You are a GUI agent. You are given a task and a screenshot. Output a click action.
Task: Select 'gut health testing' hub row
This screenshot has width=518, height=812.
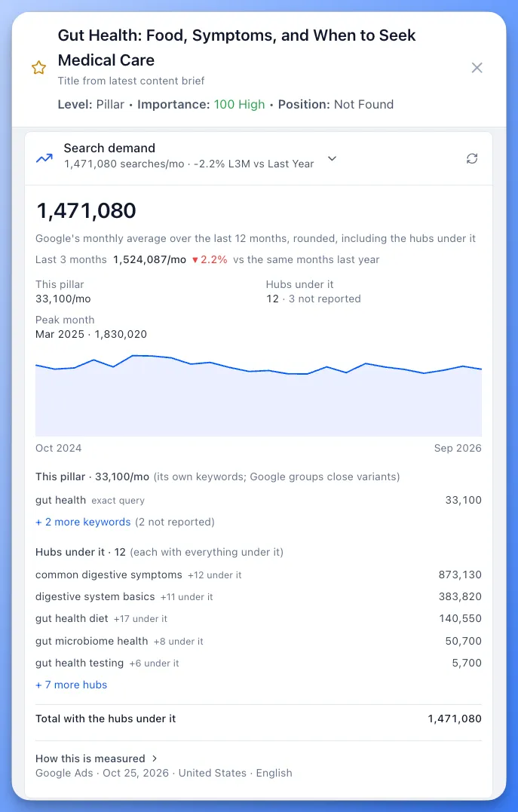(259, 663)
